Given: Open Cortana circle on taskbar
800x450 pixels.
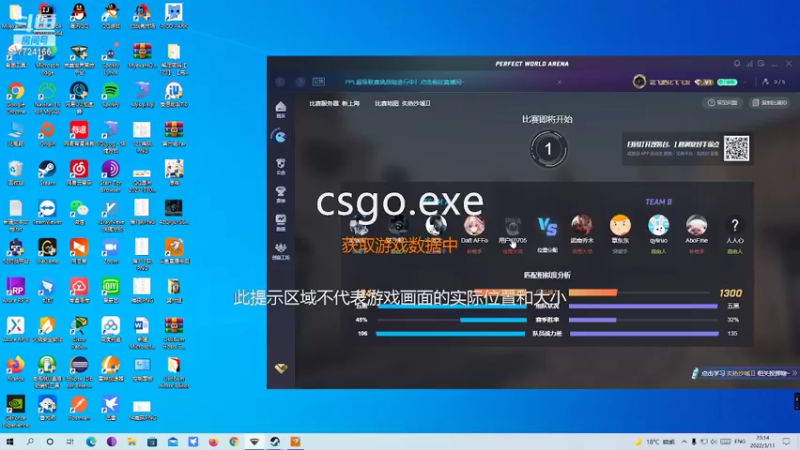Looking at the screenshot, I should click(49, 441).
